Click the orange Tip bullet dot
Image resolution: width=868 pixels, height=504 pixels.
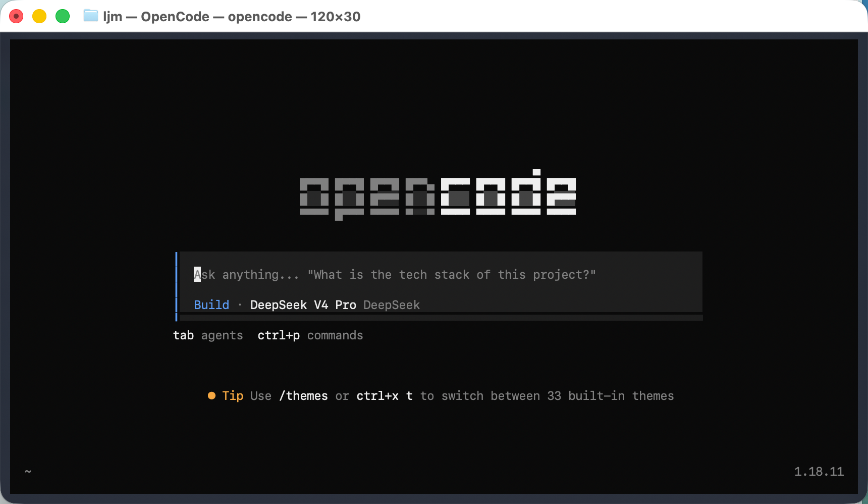[211, 396]
